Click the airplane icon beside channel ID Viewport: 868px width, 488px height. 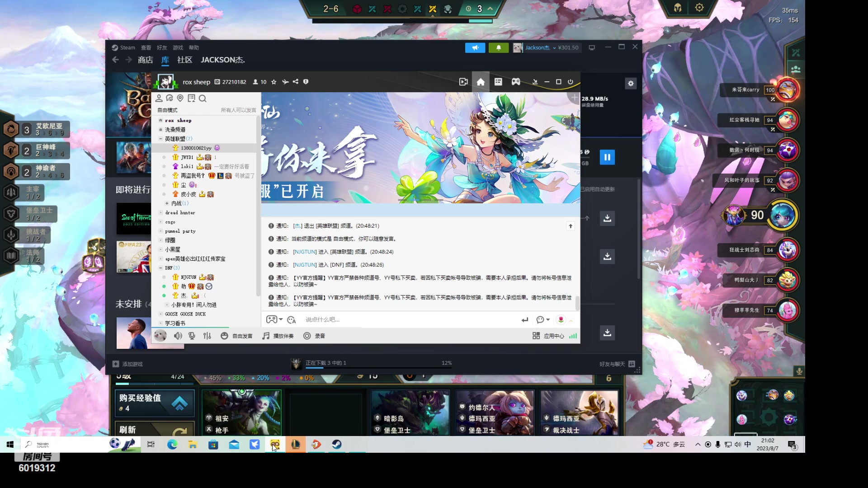click(285, 82)
